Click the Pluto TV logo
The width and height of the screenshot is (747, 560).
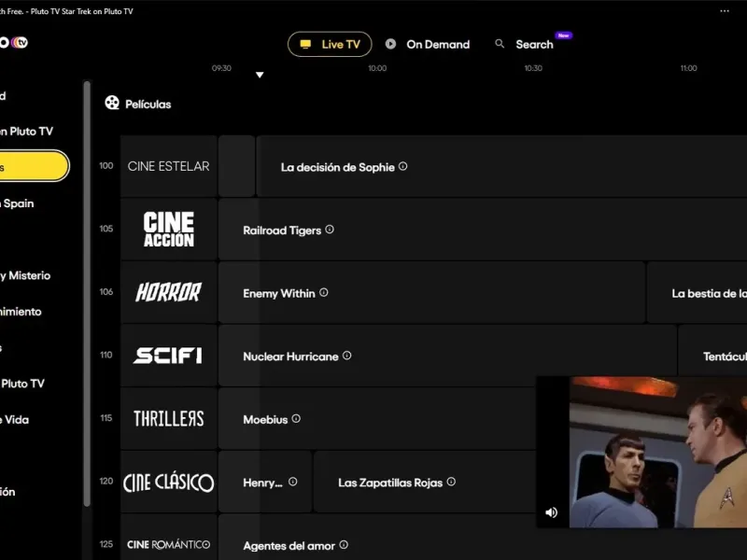click(x=13, y=42)
